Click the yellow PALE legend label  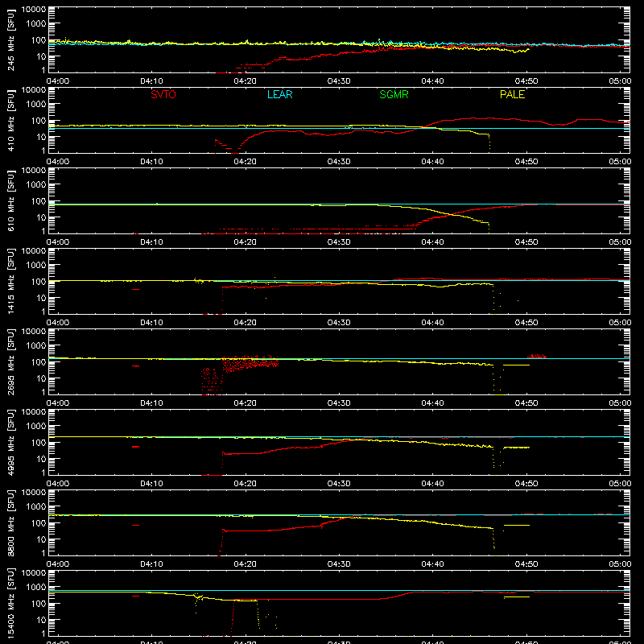(x=512, y=94)
